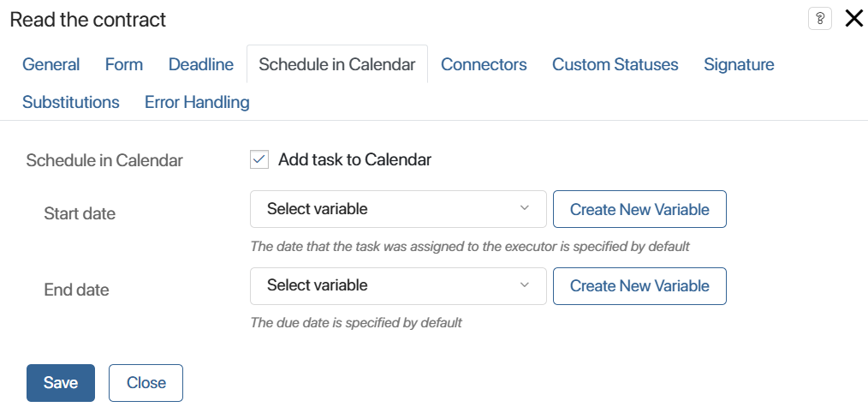Expand the Start date variable dropdown
Screen dimensions: 868x407
[398, 209]
